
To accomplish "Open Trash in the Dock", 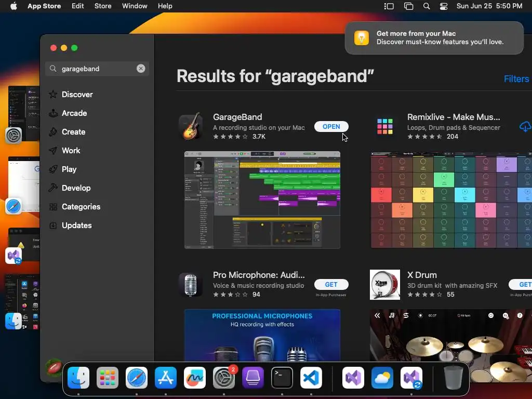I will [x=454, y=378].
